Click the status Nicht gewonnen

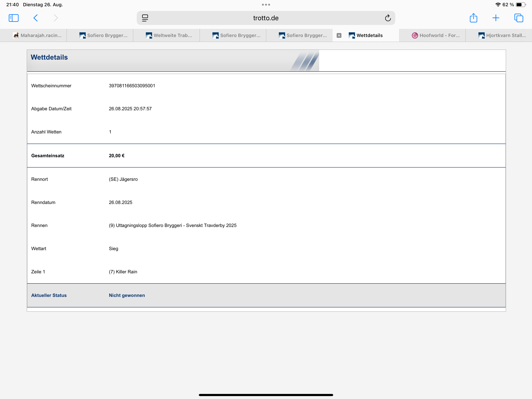pyautogui.click(x=127, y=295)
